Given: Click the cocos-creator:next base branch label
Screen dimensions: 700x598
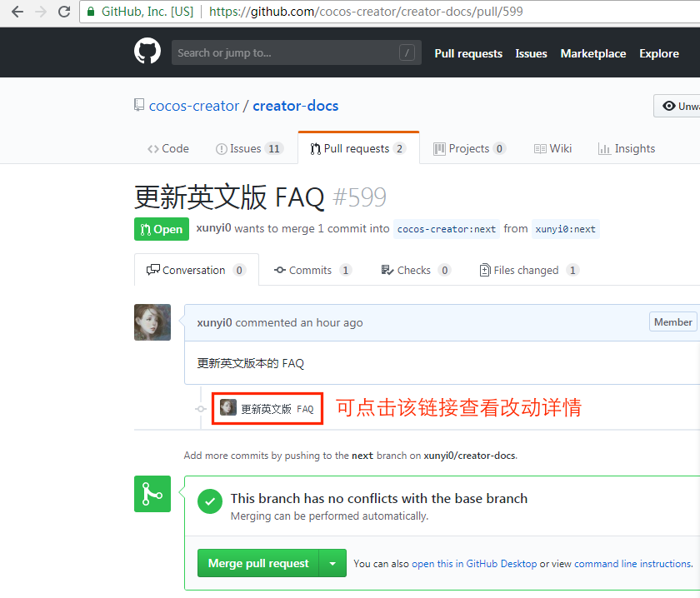Looking at the screenshot, I should pyautogui.click(x=447, y=229).
